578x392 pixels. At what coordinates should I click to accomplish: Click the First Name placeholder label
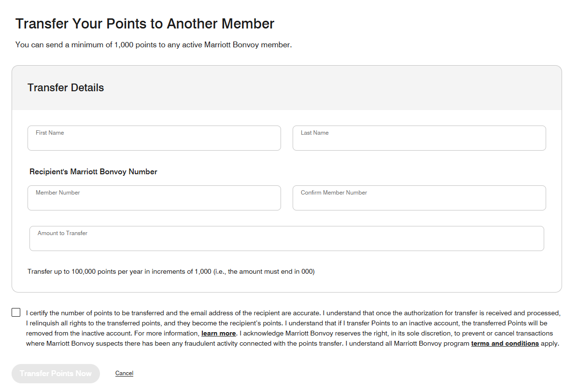coord(49,132)
